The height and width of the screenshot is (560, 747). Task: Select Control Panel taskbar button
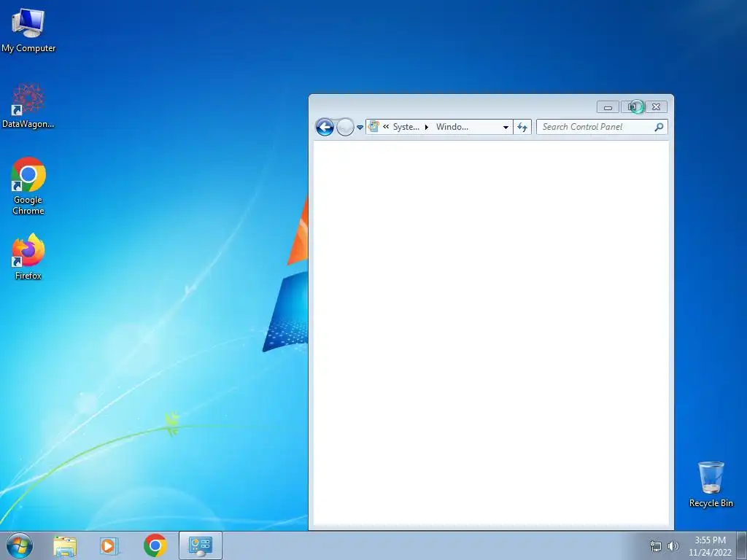201,545
